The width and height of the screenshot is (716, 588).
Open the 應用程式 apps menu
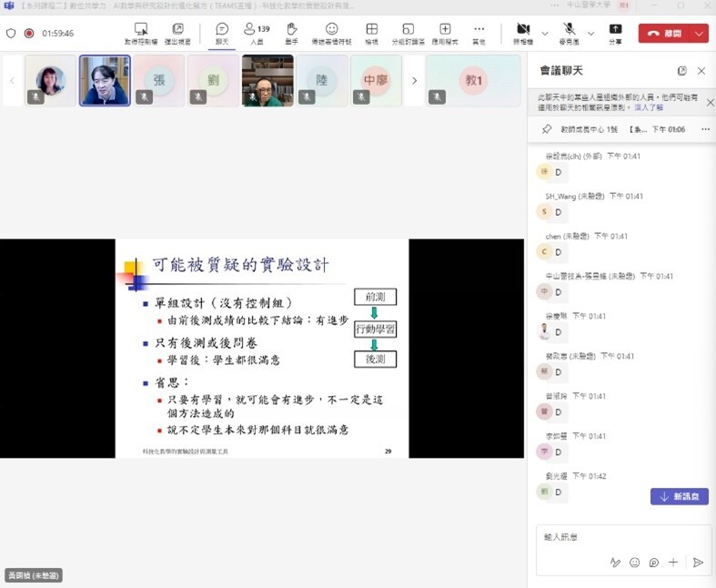445,33
